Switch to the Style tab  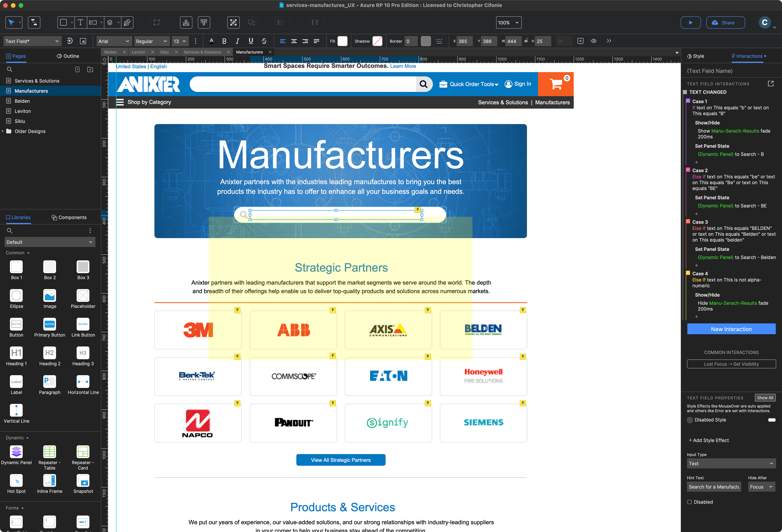695,56
